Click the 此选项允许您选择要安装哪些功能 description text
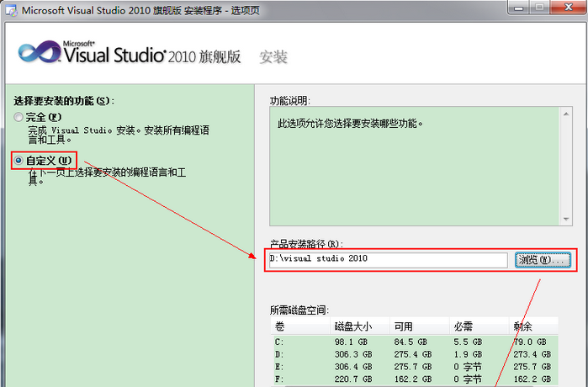 pyautogui.click(x=350, y=124)
